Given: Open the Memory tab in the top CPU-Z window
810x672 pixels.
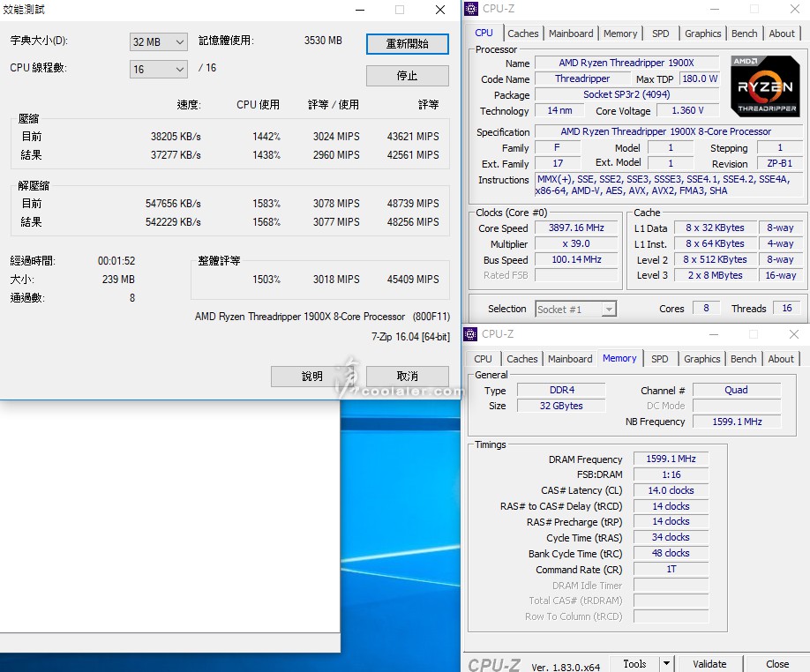Looking at the screenshot, I should coord(620,34).
